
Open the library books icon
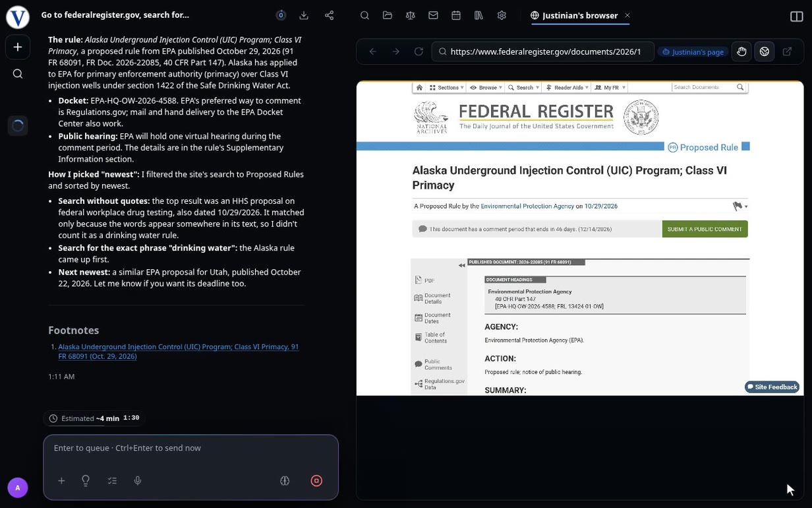coord(479,15)
